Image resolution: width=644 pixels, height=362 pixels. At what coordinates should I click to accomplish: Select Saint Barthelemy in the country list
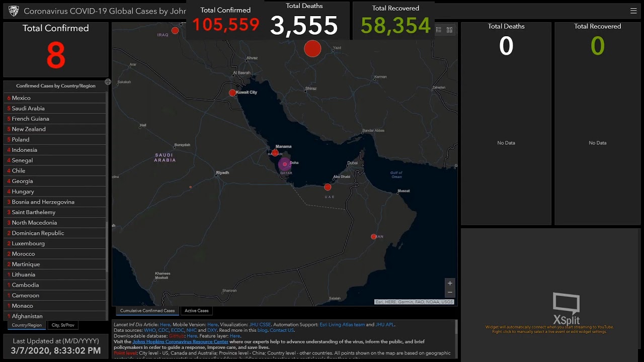coord(55,212)
